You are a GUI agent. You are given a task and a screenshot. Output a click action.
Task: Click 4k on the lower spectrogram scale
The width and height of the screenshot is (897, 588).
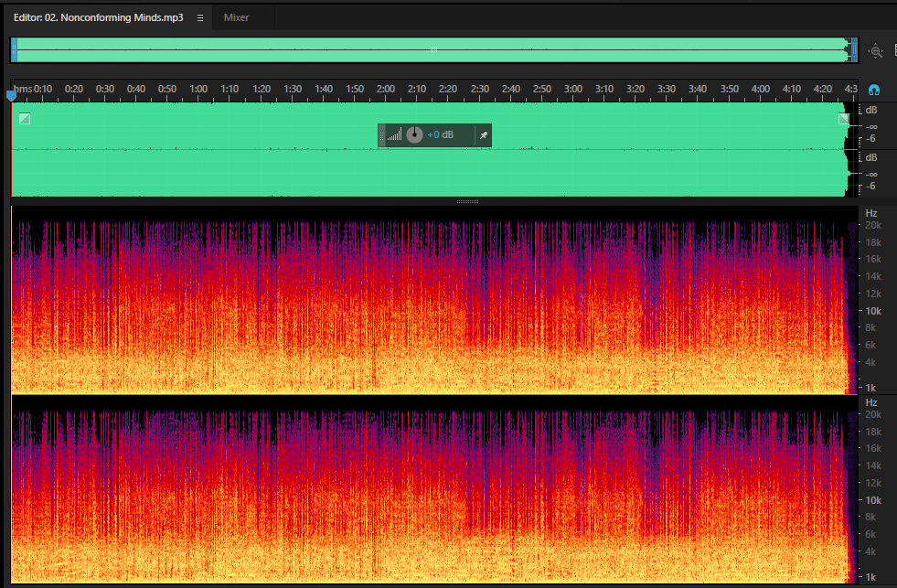(x=870, y=551)
